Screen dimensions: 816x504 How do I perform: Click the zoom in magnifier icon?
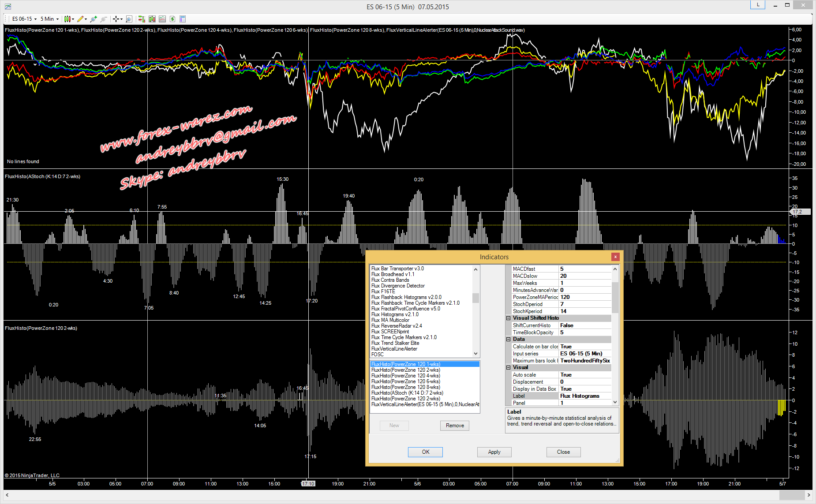(93, 19)
